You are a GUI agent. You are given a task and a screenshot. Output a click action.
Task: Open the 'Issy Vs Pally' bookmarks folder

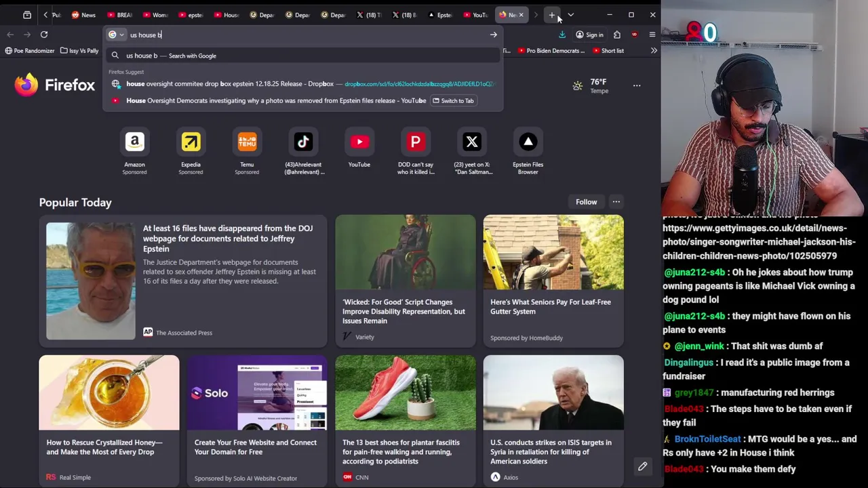(79, 51)
